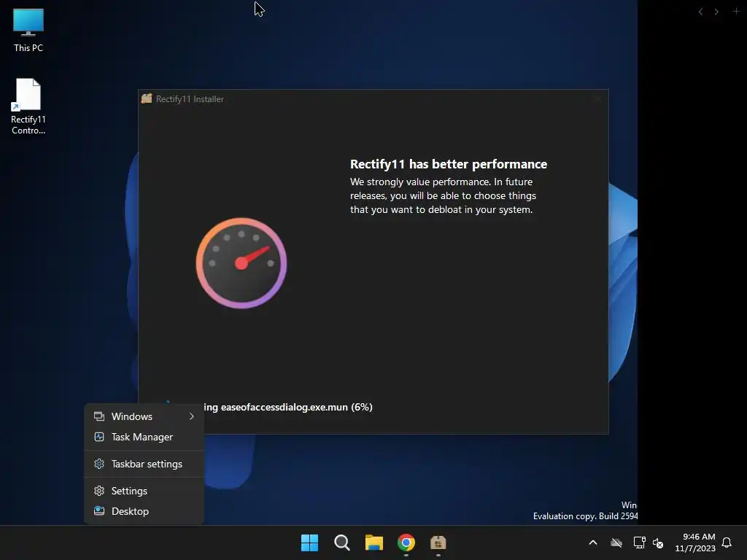The width and height of the screenshot is (747, 560).
Task: Choose Task Manager from context menu
Action: 144,437
